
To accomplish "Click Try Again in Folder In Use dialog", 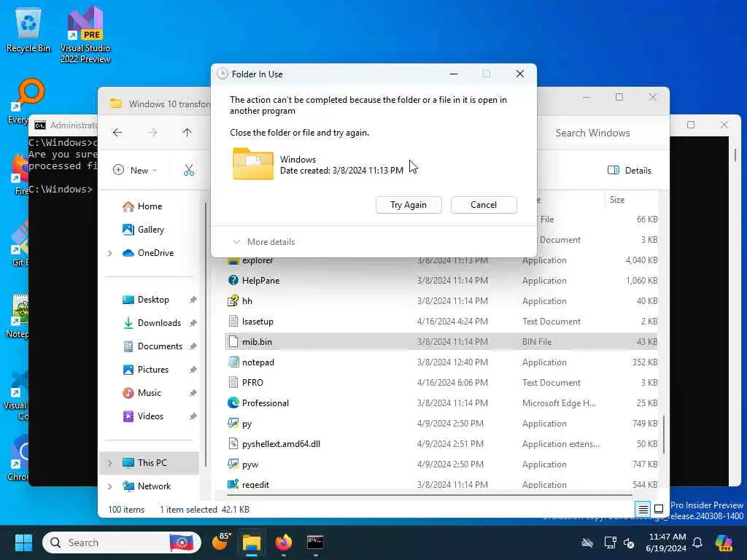I will (409, 205).
